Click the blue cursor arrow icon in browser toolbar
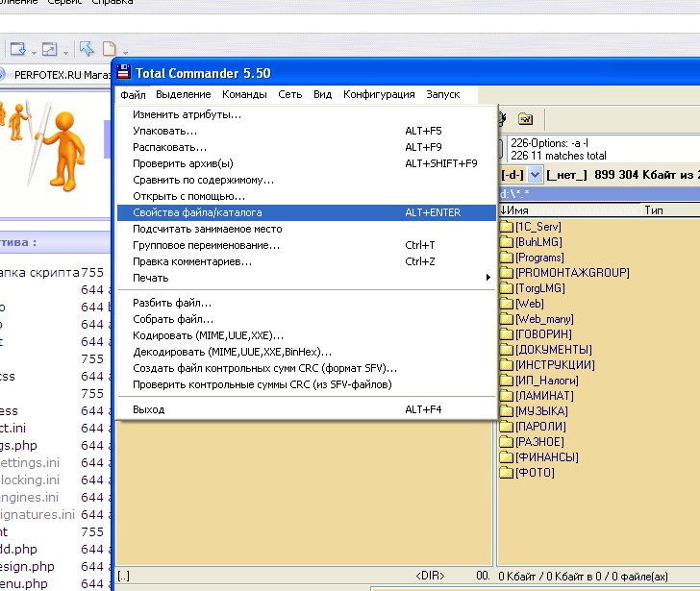Viewport: 700px width, 591px height. pyautogui.click(x=87, y=48)
